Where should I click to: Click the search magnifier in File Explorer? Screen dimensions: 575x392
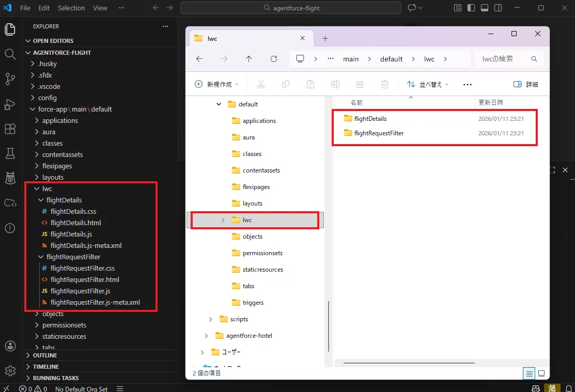click(x=534, y=59)
